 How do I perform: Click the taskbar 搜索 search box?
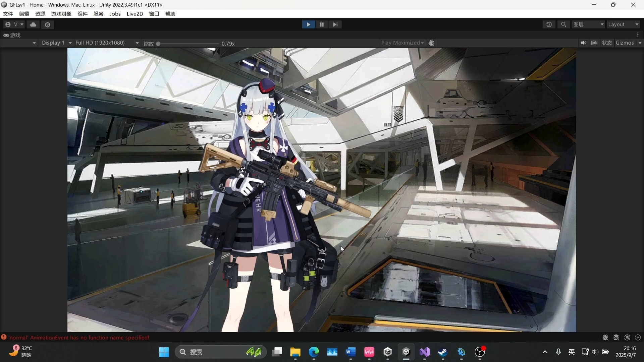pos(221,352)
